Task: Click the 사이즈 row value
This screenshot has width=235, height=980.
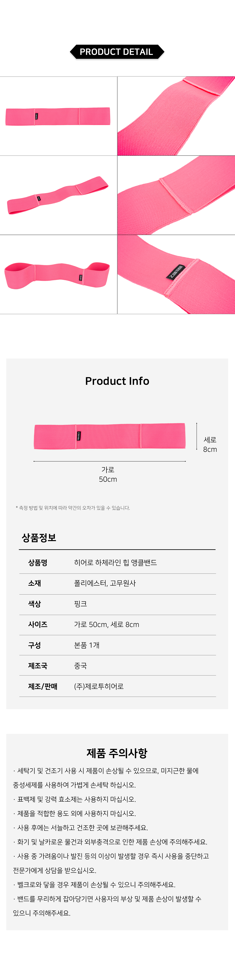Action: click(106, 624)
